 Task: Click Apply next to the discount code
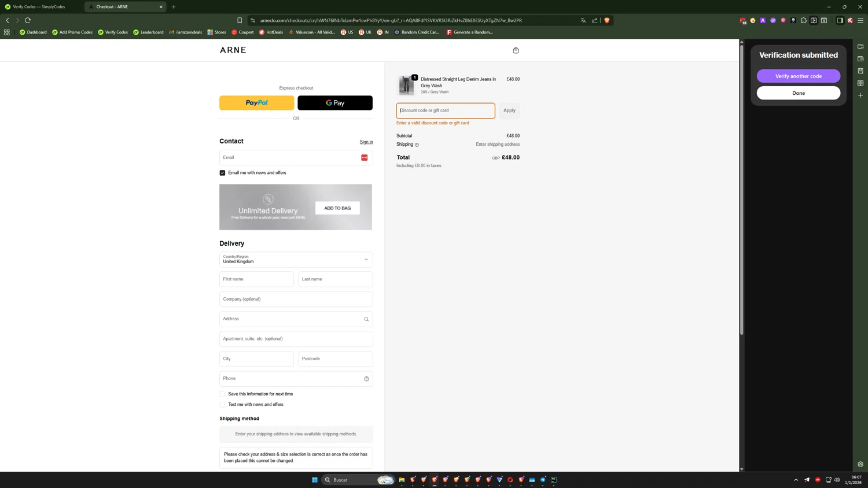[x=509, y=110]
